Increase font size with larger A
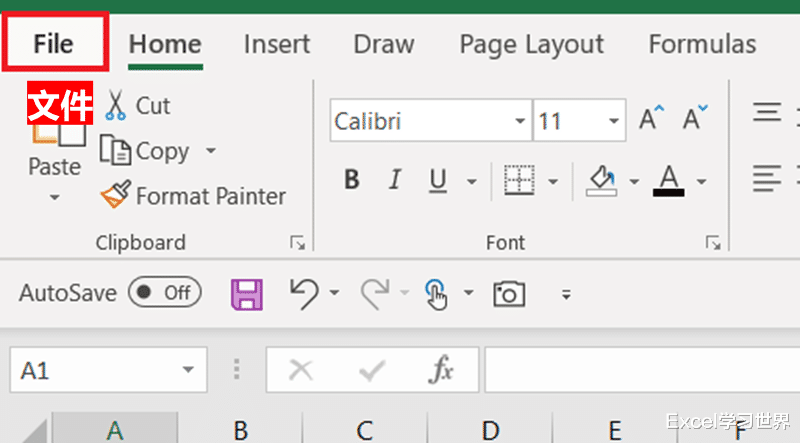Viewport: 800px width, 443px height. [x=652, y=118]
